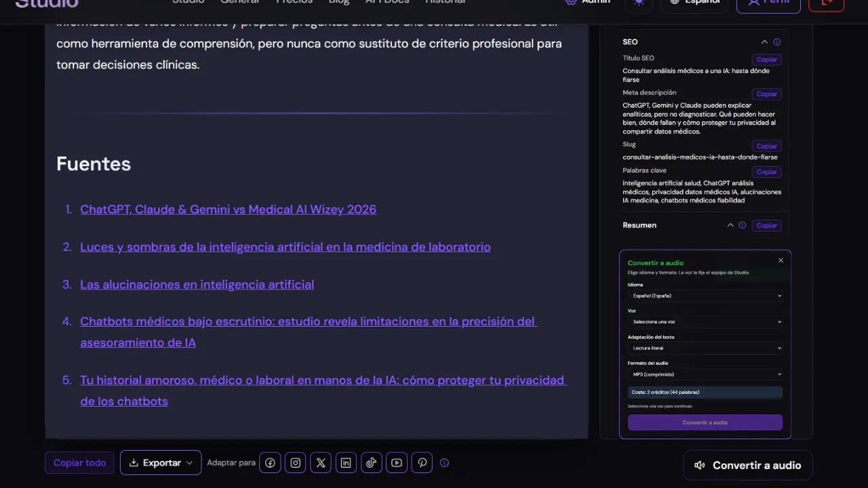868x488 pixels.
Task: Open the Exportar dropdown menu
Action: point(161,463)
